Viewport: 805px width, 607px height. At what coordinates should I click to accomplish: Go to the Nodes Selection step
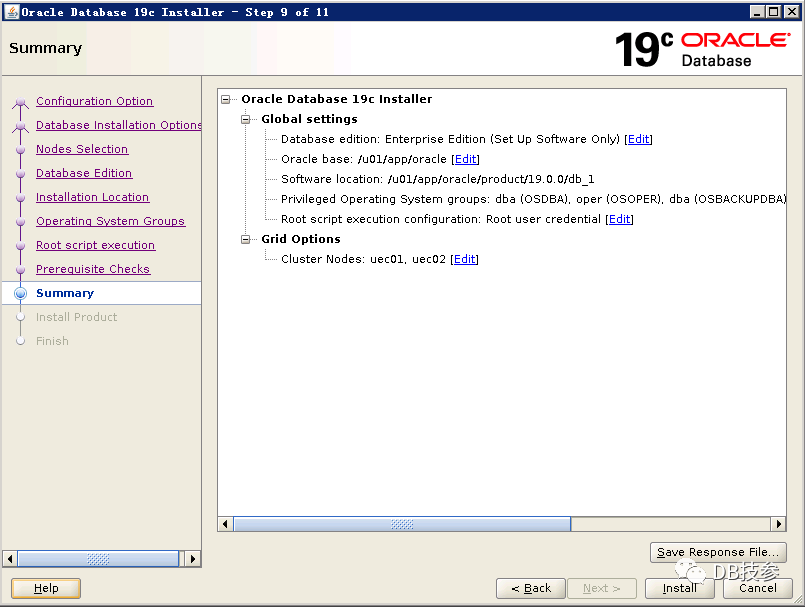(x=82, y=149)
